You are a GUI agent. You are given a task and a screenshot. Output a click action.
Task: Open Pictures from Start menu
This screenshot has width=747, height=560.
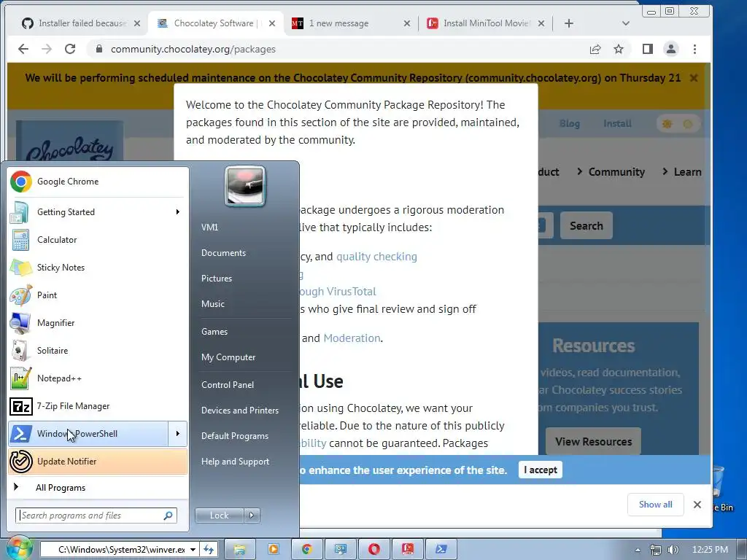216,279
